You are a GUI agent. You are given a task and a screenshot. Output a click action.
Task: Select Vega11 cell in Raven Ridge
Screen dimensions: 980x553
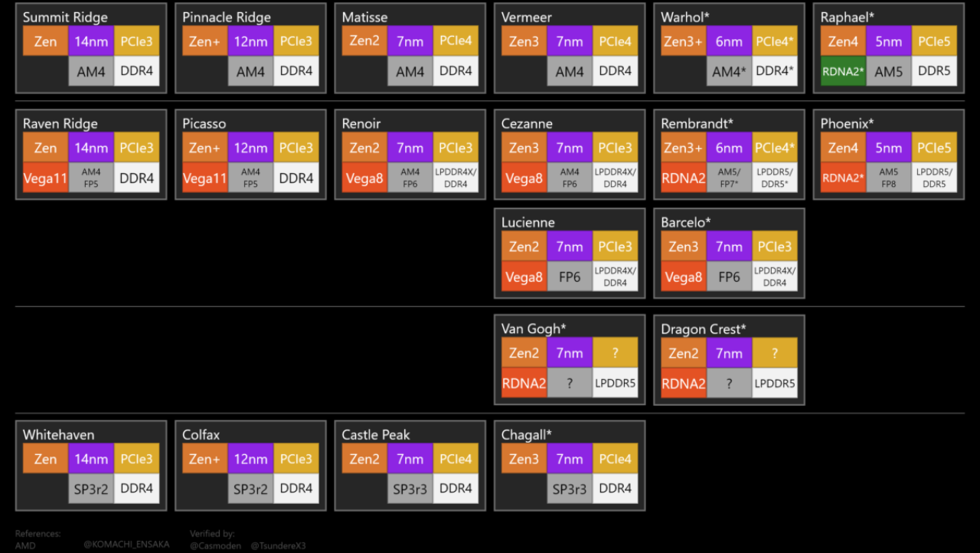[x=45, y=178]
